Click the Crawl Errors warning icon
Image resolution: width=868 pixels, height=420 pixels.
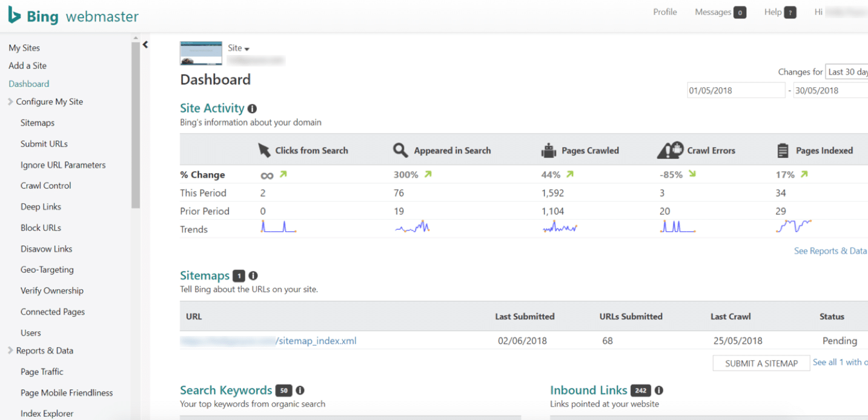(670, 150)
